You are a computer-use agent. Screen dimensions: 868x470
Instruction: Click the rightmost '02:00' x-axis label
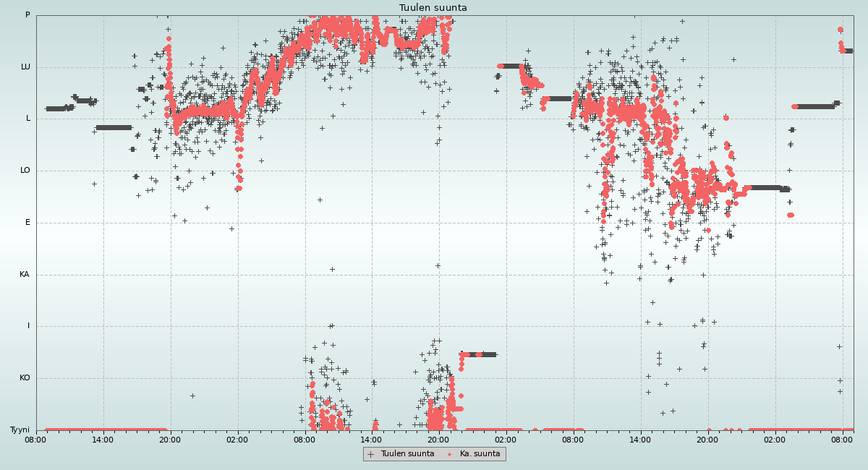(x=775, y=439)
